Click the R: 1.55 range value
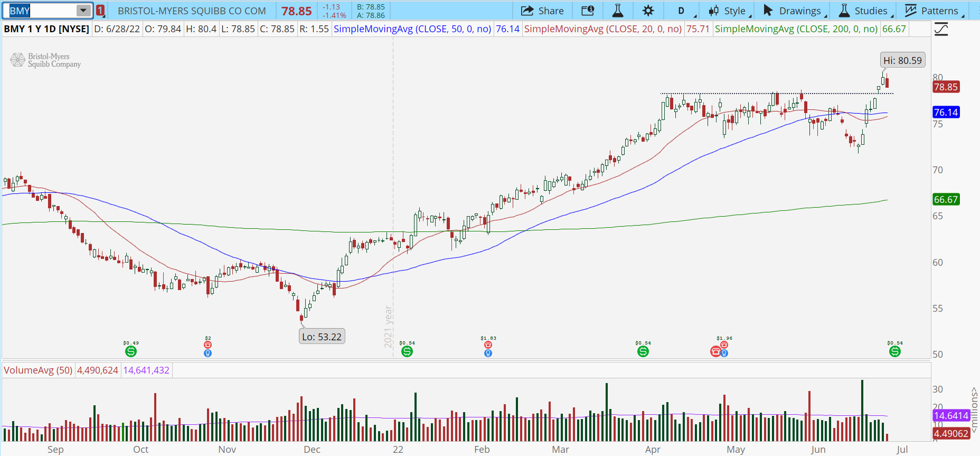Image resolution: width=980 pixels, height=456 pixels. (314, 29)
